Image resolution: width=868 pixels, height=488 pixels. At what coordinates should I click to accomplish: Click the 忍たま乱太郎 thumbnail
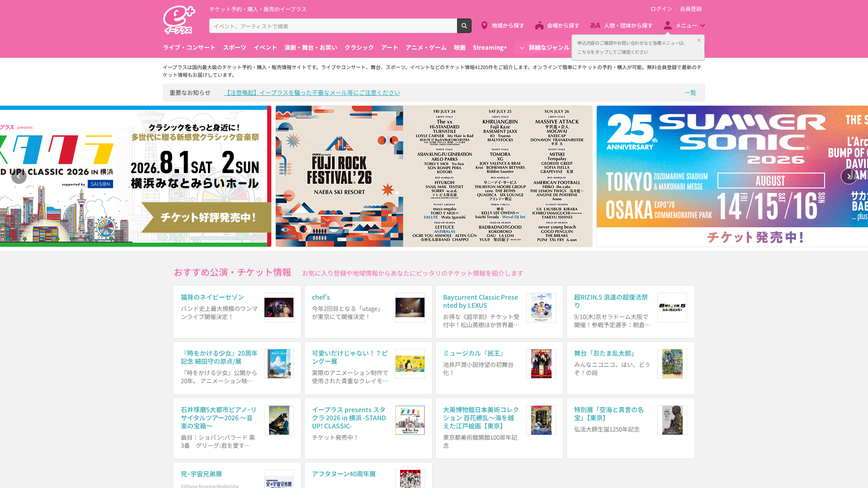point(672,364)
